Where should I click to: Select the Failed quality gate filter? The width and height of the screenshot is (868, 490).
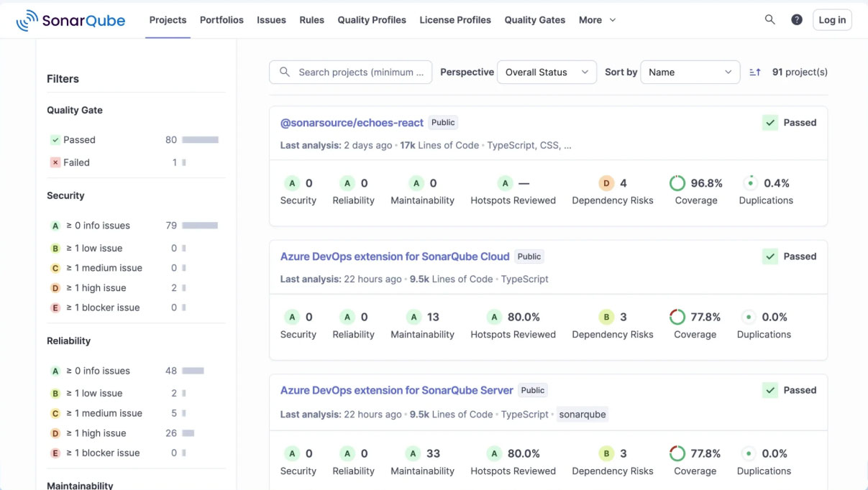click(x=76, y=162)
